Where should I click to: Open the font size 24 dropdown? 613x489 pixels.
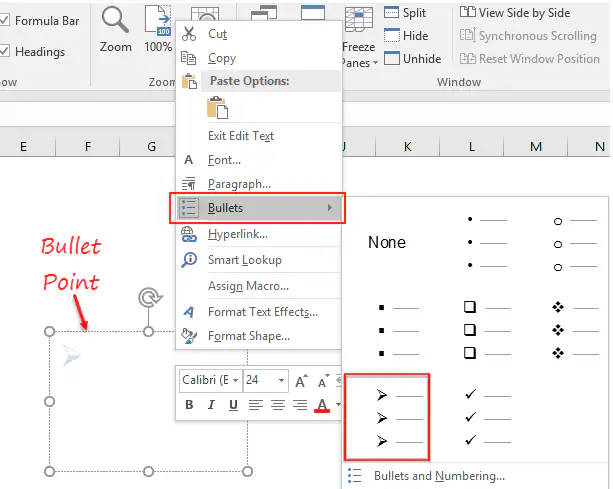click(281, 380)
